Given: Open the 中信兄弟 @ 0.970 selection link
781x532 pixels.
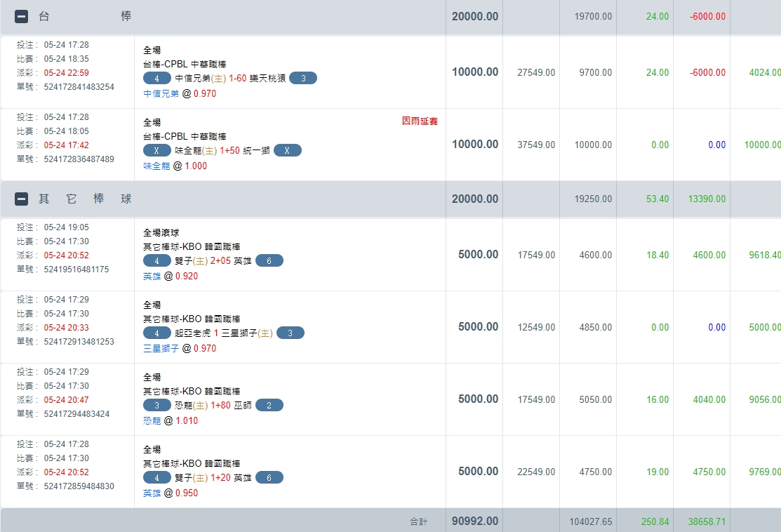Looking at the screenshot, I should click(161, 93).
